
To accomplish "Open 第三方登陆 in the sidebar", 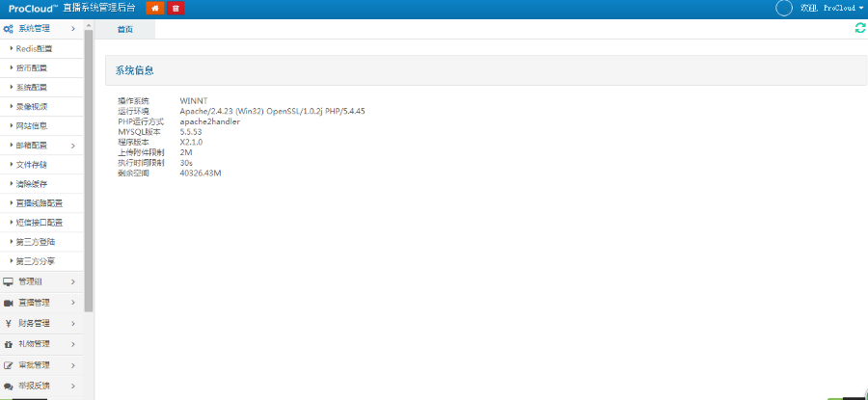I will point(41,242).
